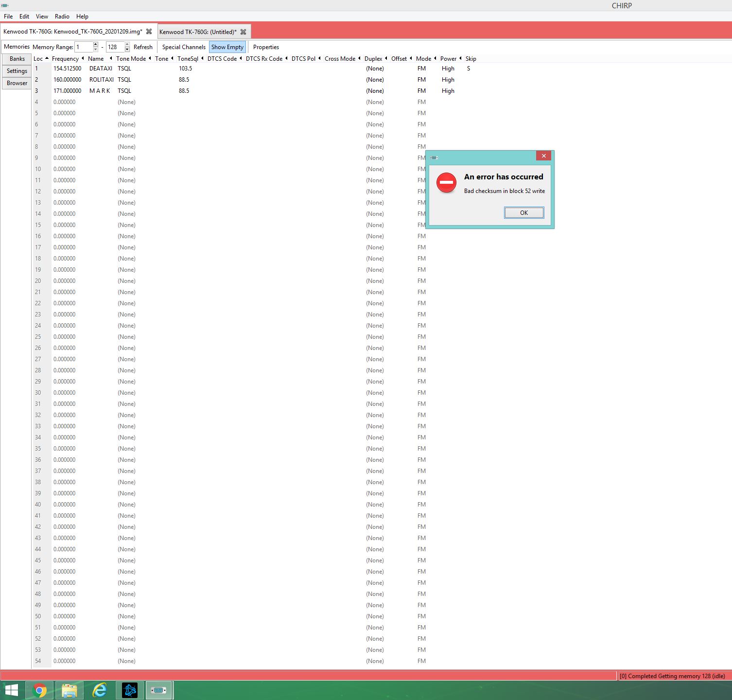Click the red error stop icon
The height and width of the screenshot is (700, 732).
(x=446, y=183)
